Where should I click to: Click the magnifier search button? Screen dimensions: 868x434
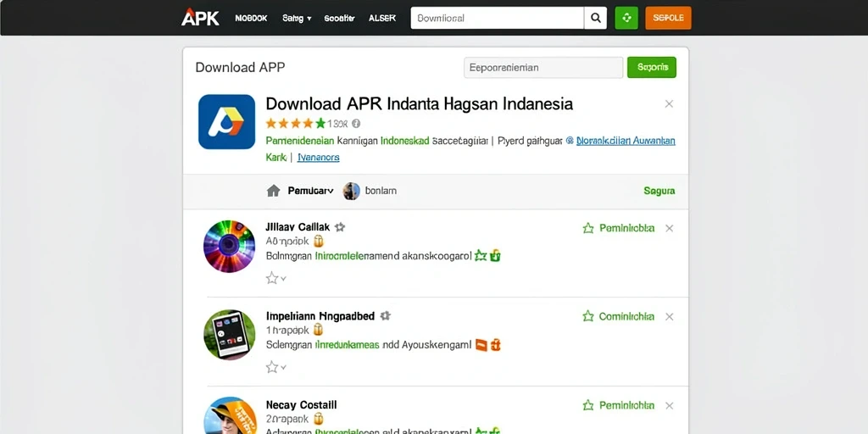pos(596,18)
